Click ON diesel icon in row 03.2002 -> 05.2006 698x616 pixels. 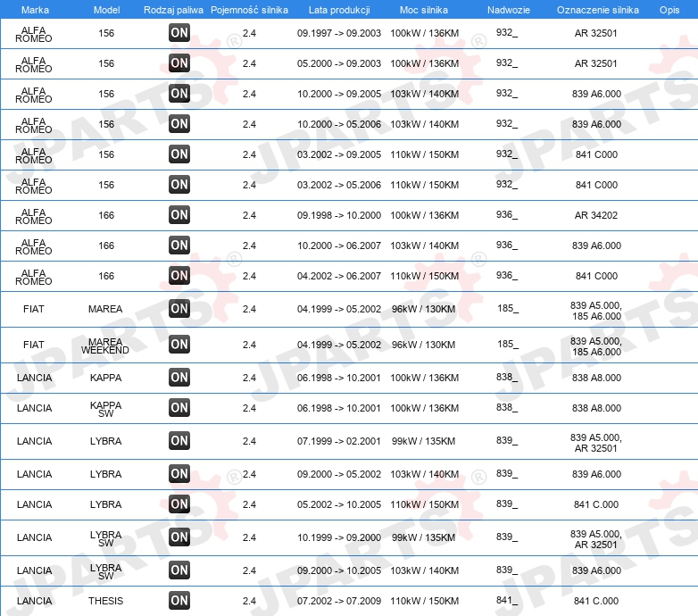(179, 184)
